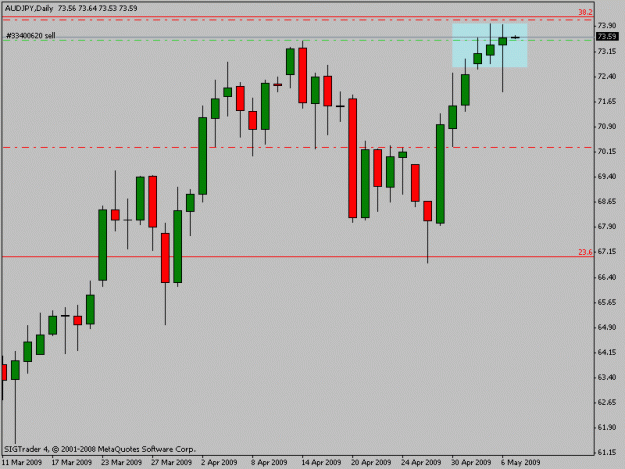Click date label 23 Mar 2009
The height and width of the screenshot is (469, 625).
(x=122, y=462)
